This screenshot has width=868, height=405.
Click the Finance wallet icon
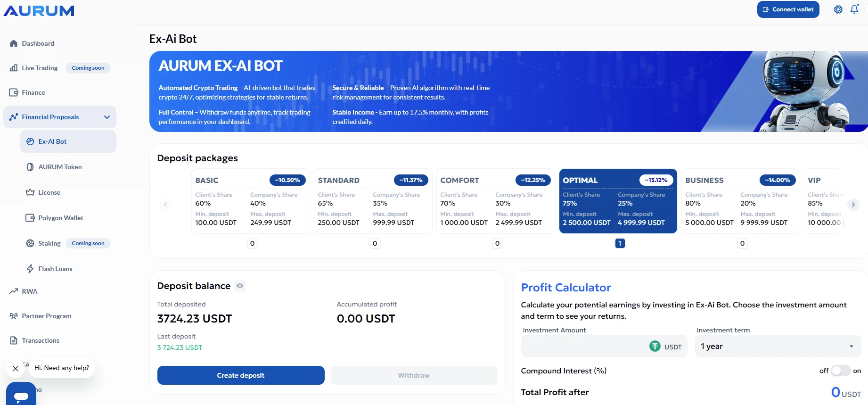coord(14,92)
